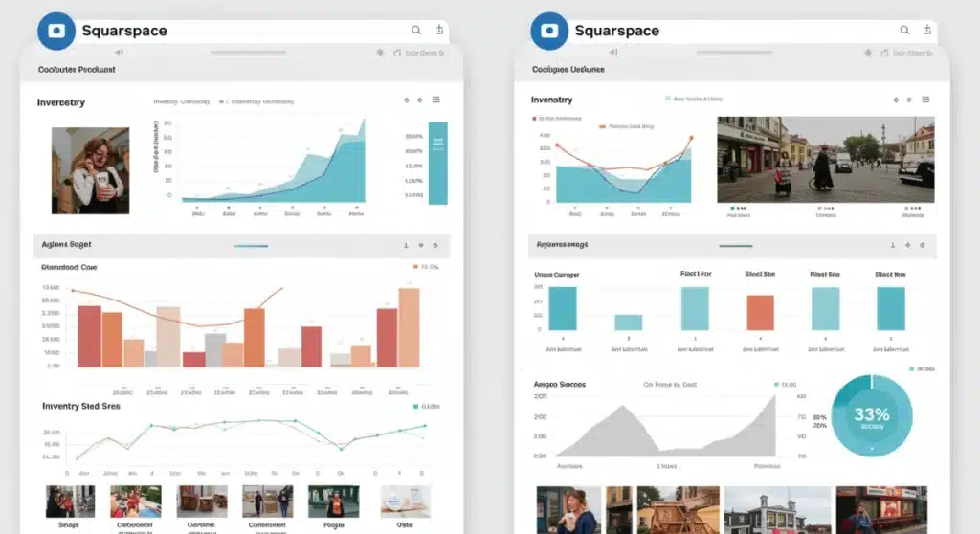Image resolution: width=980 pixels, height=534 pixels.
Task: Open search in the left dashboard header
Action: pos(416,30)
